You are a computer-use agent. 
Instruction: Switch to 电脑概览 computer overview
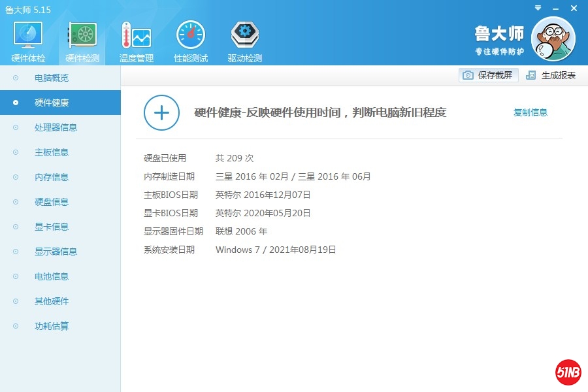pyautogui.click(x=52, y=78)
